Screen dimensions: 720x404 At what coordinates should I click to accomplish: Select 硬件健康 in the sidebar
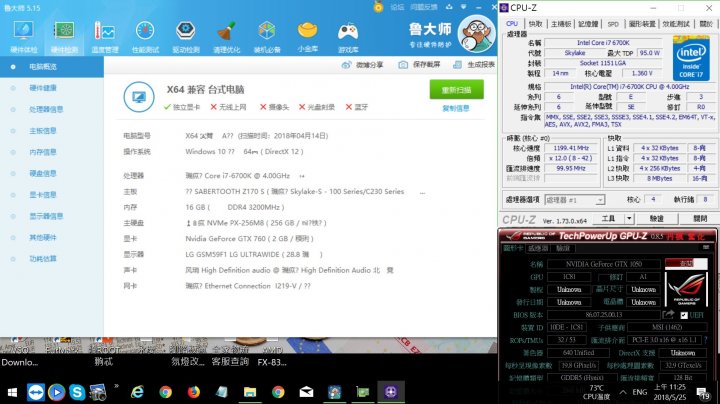pyautogui.click(x=52, y=88)
